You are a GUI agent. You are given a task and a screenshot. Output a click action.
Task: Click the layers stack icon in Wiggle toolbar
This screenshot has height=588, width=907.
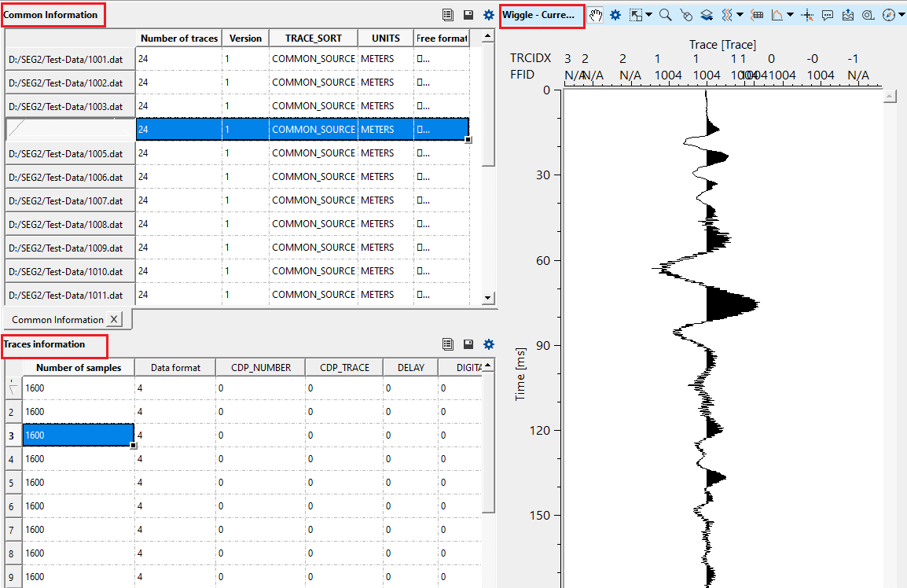pos(707,15)
